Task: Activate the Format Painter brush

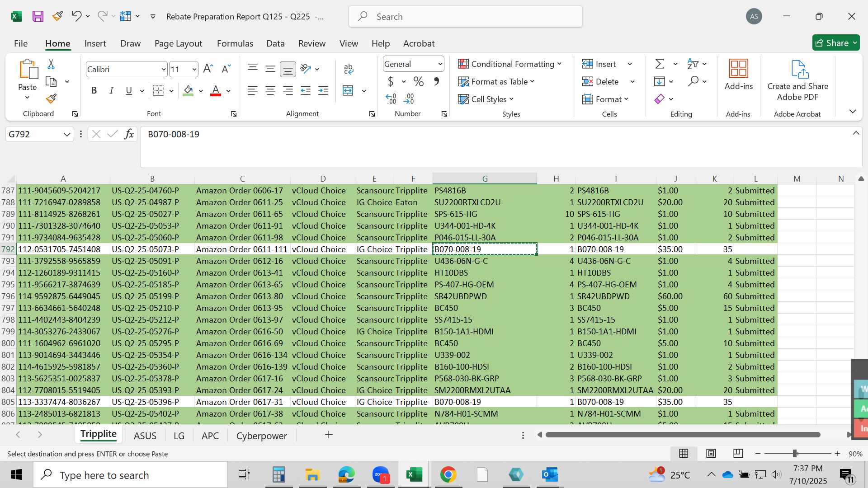Action: (x=51, y=99)
